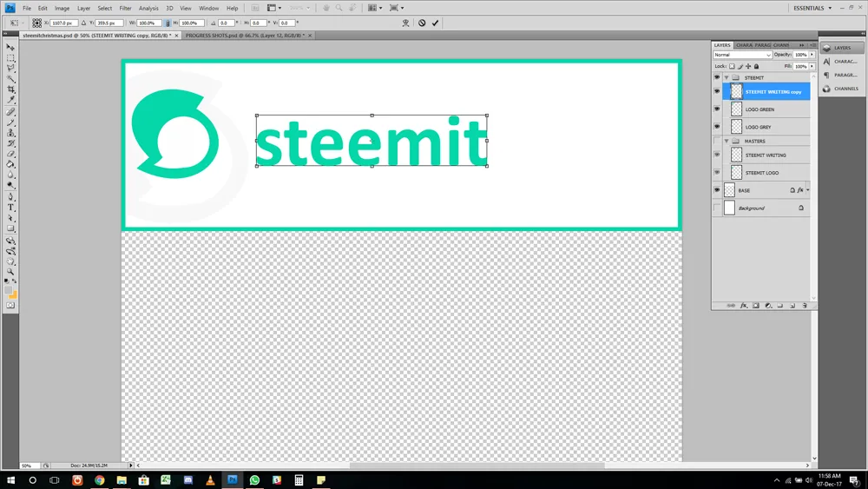The image size is (868, 489).
Task: Select the Move tool
Action: pos(10,48)
